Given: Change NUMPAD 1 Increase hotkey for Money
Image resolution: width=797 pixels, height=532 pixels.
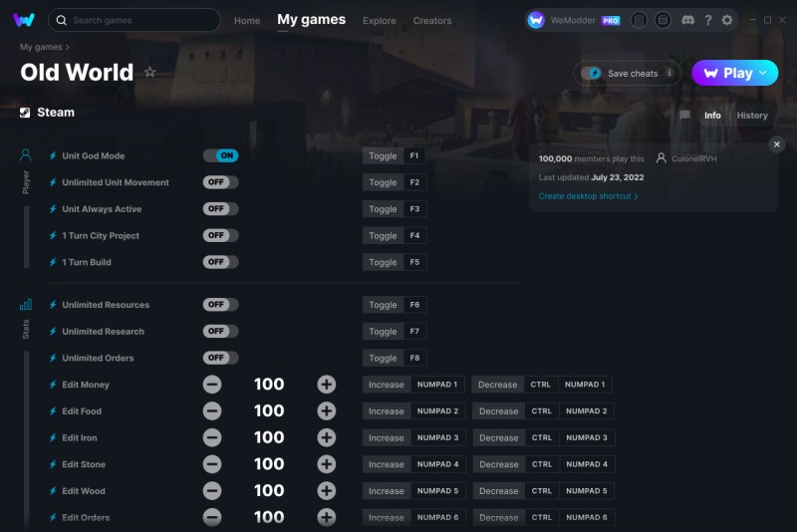Looking at the screenshot, I should click(x=437, y=385).
